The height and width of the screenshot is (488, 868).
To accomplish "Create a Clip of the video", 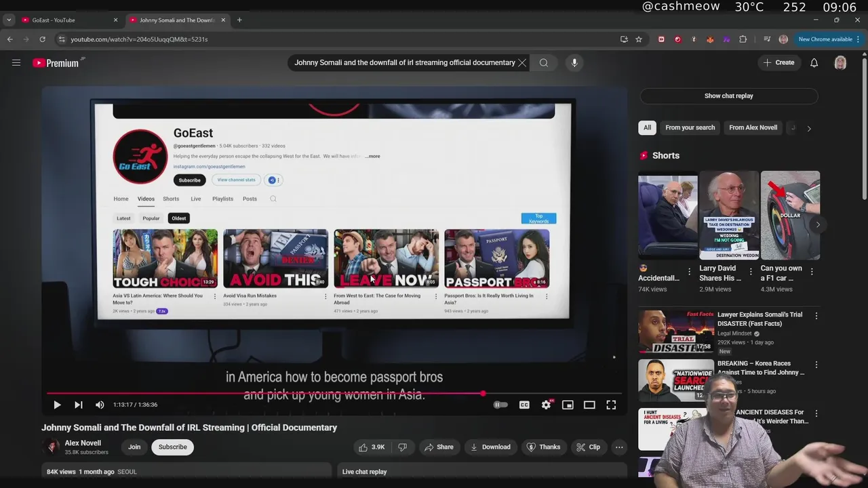I will [x=588, y=447].
